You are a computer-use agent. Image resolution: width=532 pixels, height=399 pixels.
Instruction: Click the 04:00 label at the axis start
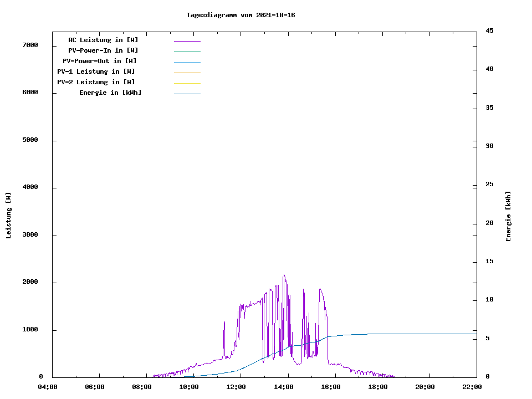click(x=48, y=387)
